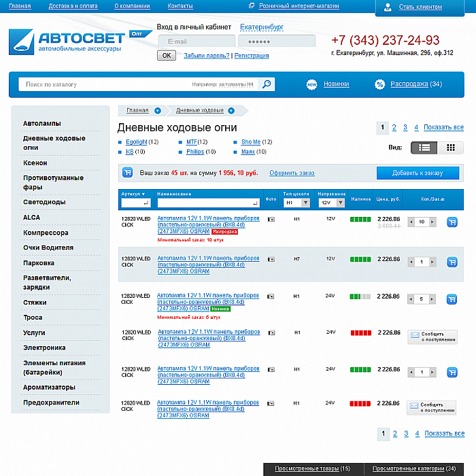Select Предохранители category in sidebar

pos(51,403)
